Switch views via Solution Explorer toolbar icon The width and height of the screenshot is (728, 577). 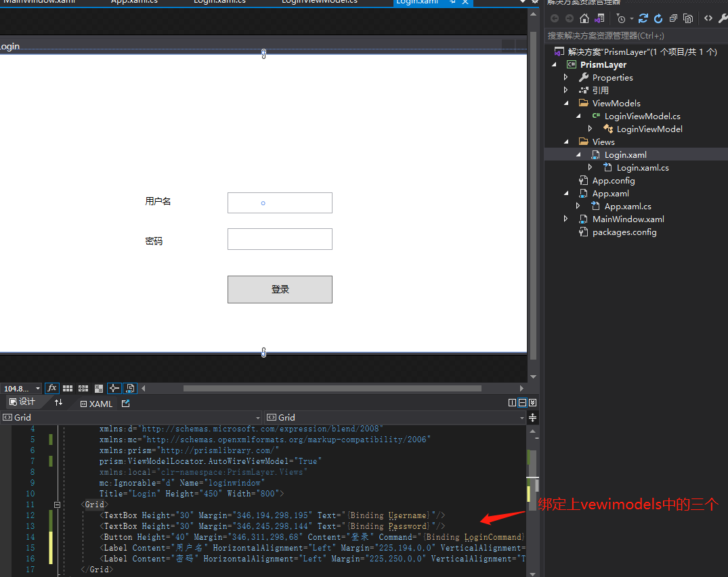pos(599,18)
